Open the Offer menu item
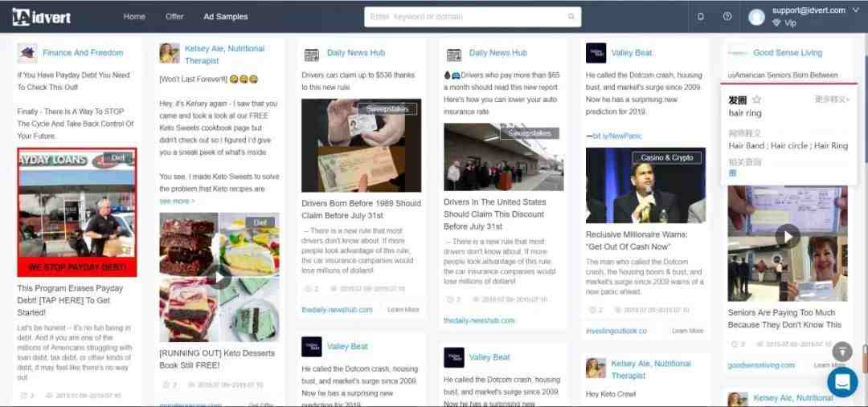Image resolution: width=868 pixels, height=407 pixels. 174,17
